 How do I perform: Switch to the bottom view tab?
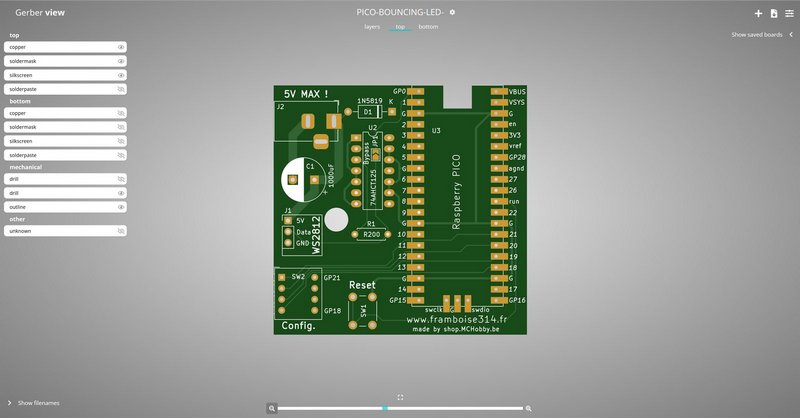428,27
